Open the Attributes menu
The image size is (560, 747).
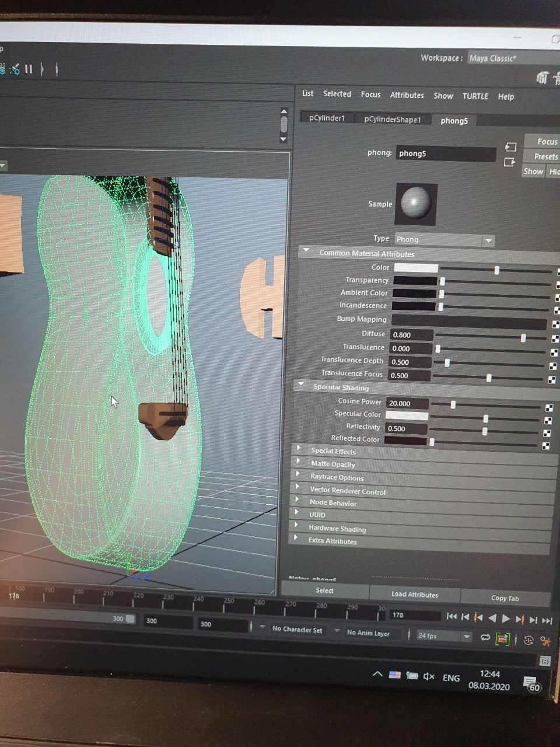[x=407, y=95]
